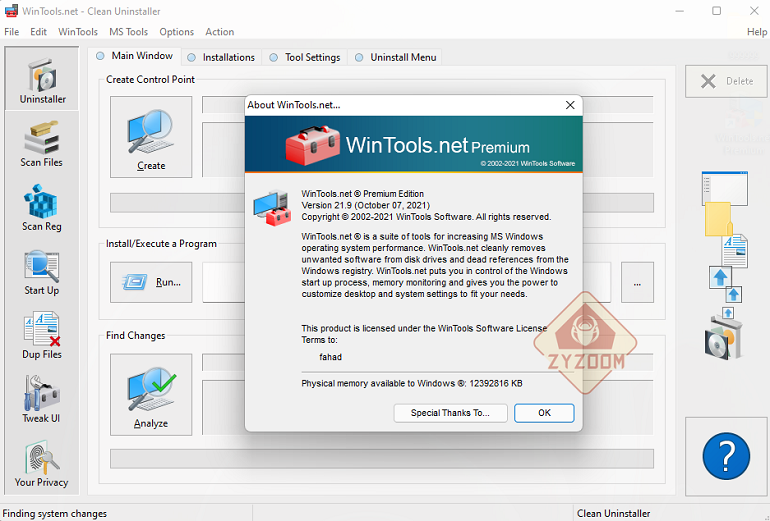Screen dimensions: 770x521
Task: Open the Your Privacy tool
Action: point(42,464)
